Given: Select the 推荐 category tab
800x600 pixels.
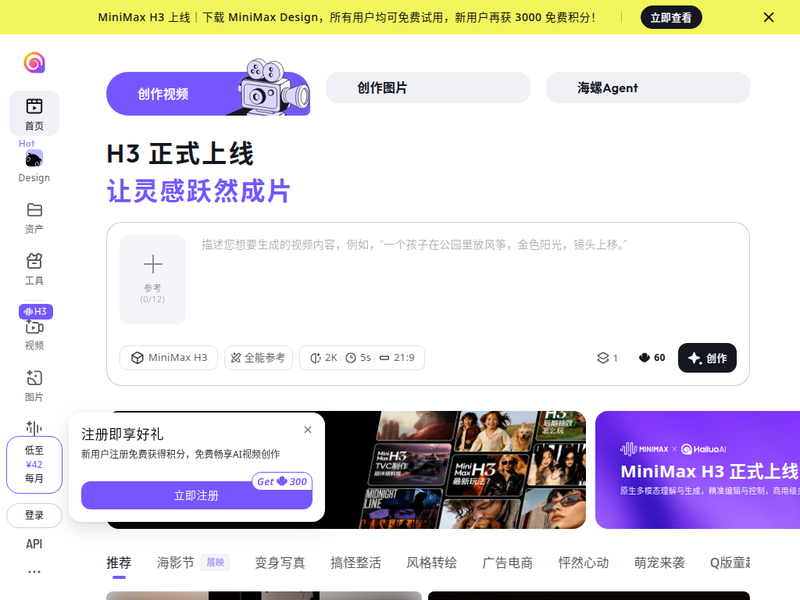Looking at the screenshot, I should (119, 563).
